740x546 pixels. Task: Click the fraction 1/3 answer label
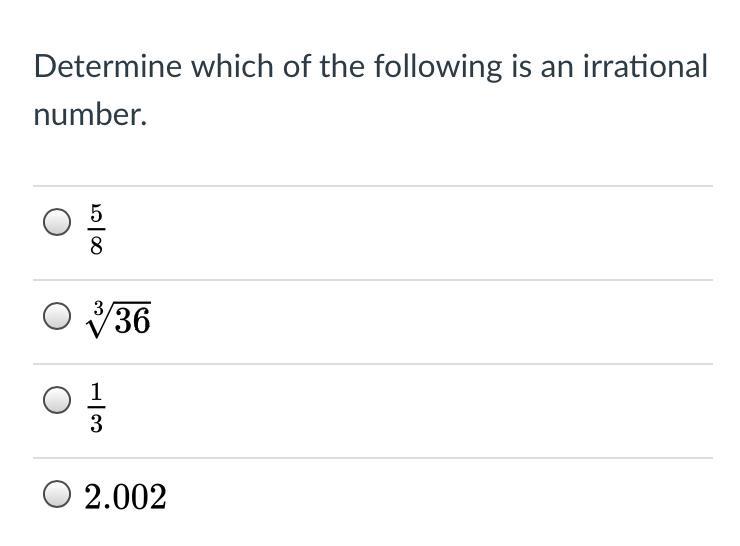coord(96,410)
